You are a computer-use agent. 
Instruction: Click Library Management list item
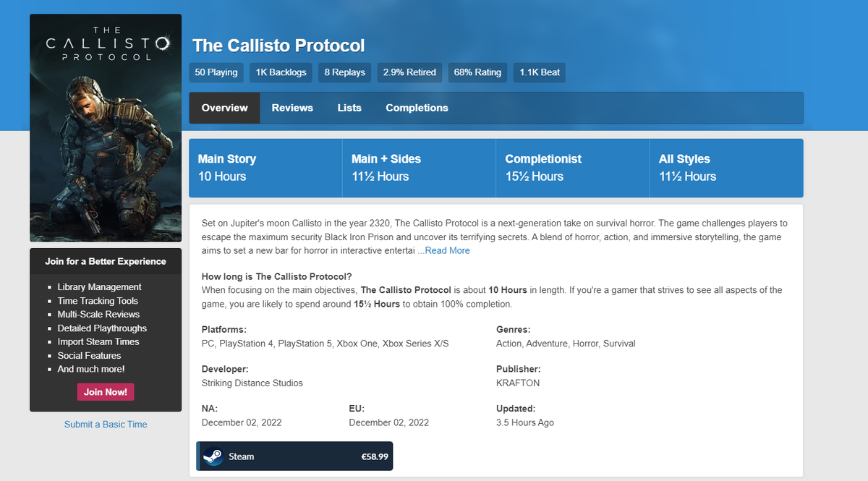pos(100,287)
